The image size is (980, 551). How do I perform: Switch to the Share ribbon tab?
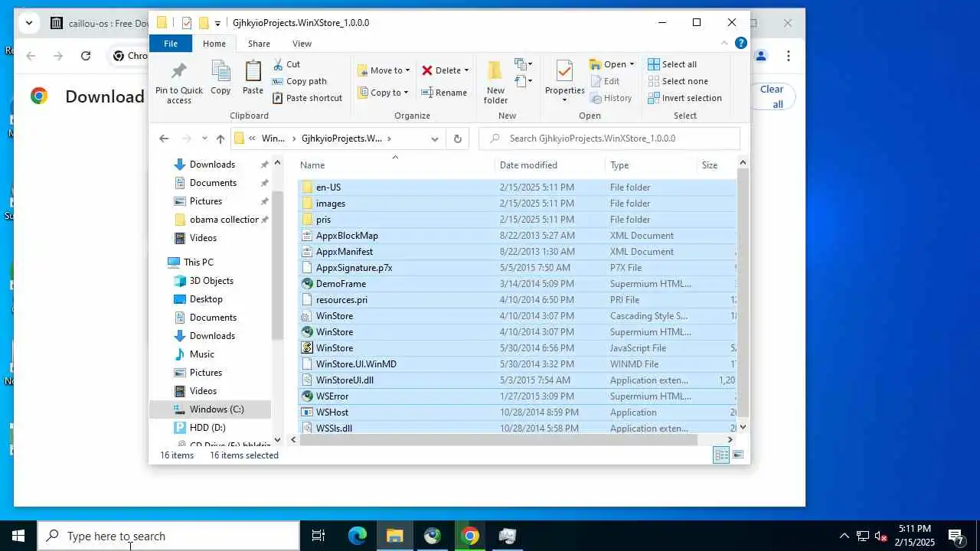click(x=259, y=44)
